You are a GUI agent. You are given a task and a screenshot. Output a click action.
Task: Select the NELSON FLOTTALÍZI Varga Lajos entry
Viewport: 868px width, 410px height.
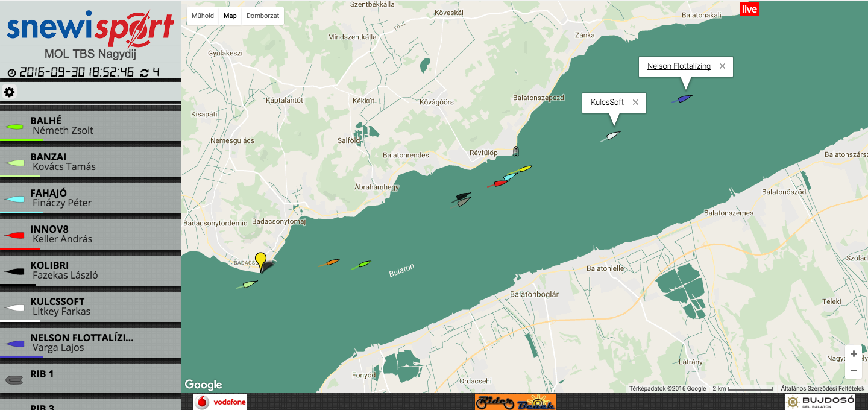pyautogui.click(x=90, y=342)
